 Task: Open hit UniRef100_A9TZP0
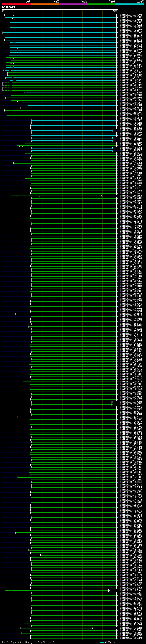point(131,140)
